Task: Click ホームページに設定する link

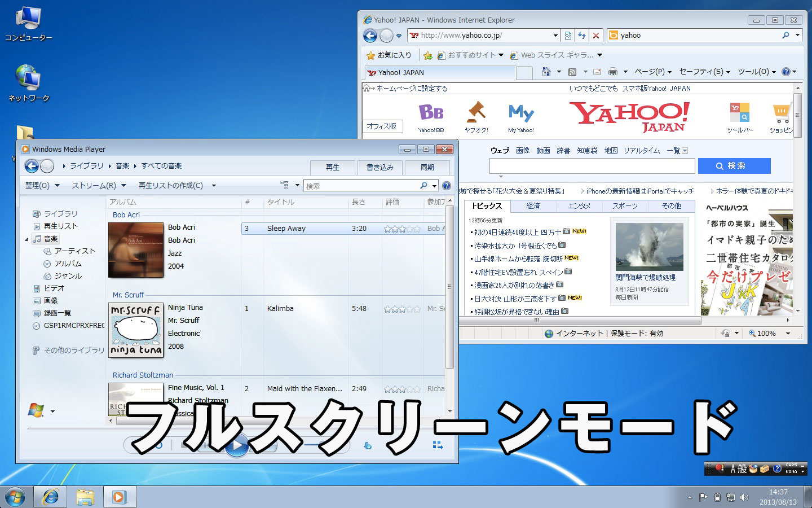Action: tap(412, 88)
